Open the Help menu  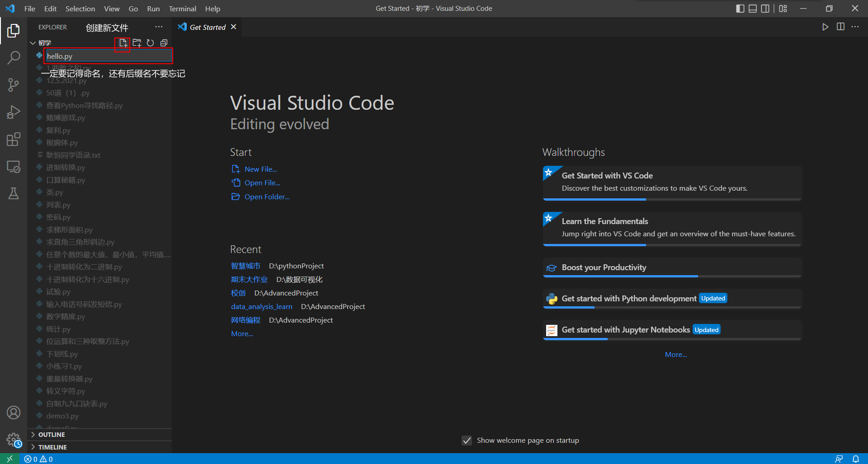(212, 9)
